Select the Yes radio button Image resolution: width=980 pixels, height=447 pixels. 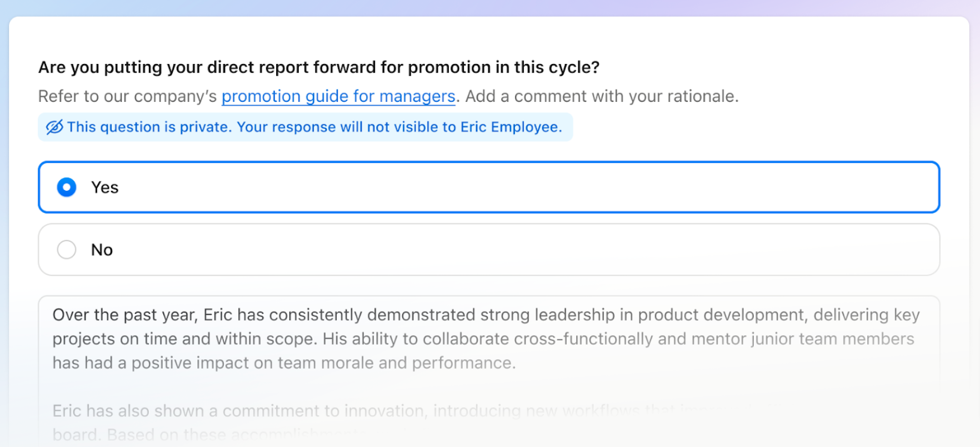(x=67, y=187)
